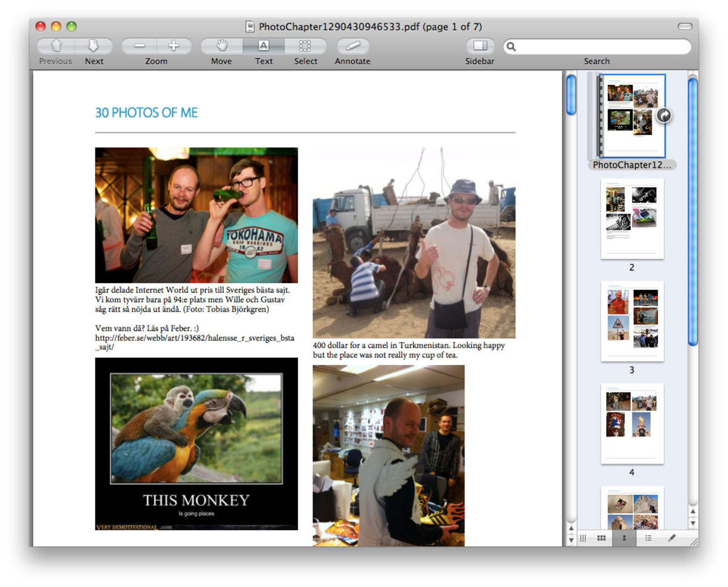
Task: Choose the rectangular Select tool
Action: point(305,46)
